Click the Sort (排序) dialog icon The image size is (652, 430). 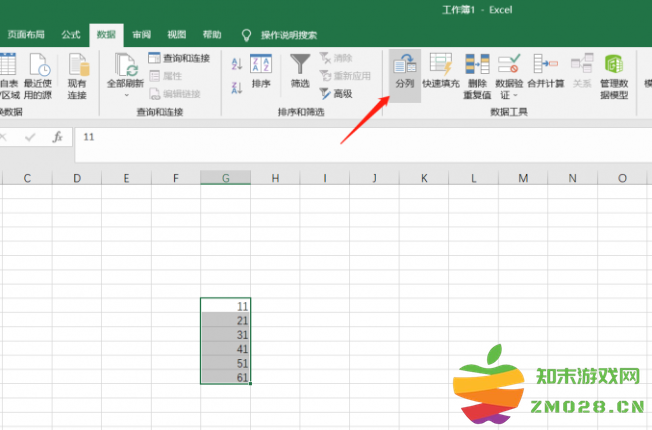261,64
